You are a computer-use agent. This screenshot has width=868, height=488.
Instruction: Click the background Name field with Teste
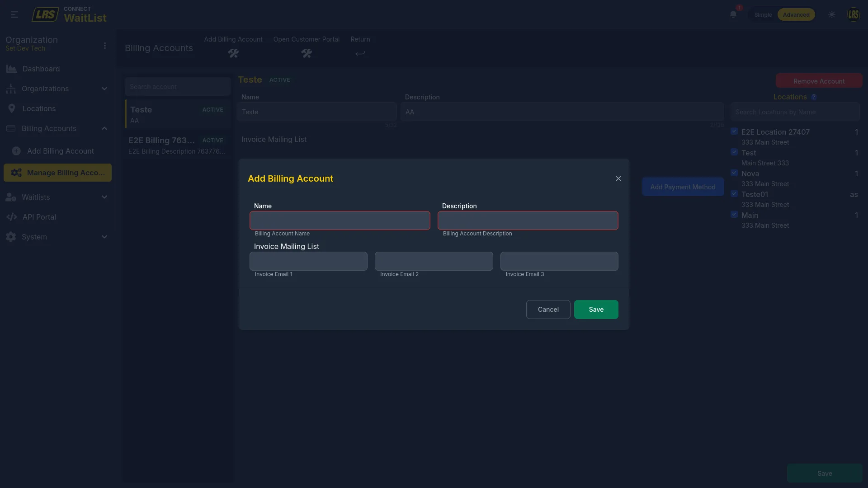[317, 112]
